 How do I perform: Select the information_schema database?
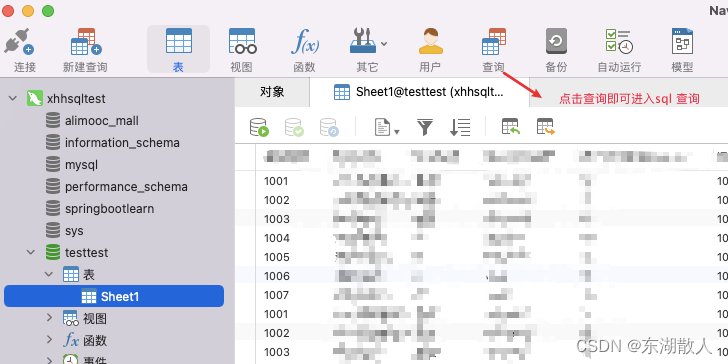click(x=122, y=143)
